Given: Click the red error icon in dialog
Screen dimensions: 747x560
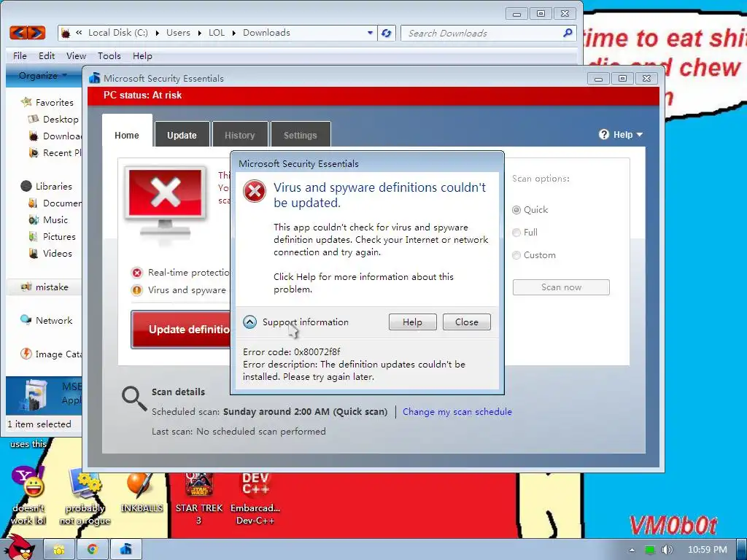Looking at the screenshot, I should 255,191.
